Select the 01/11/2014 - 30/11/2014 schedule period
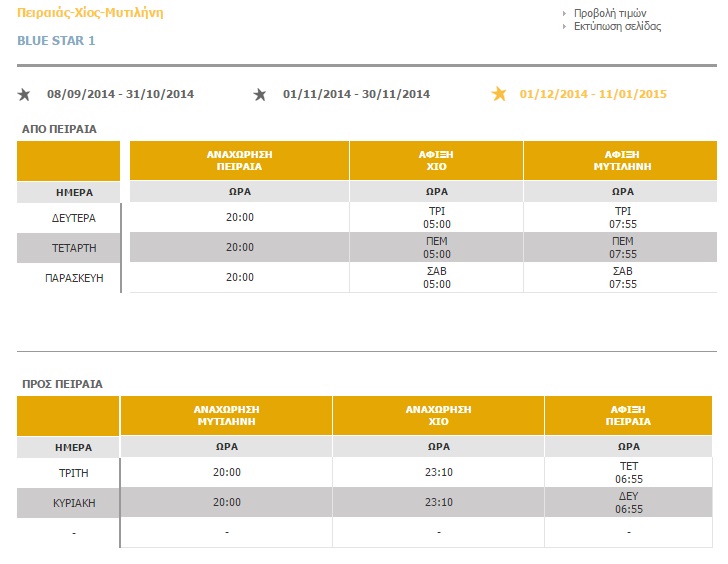The image size is (728, 564). click(x=356, y=94)
